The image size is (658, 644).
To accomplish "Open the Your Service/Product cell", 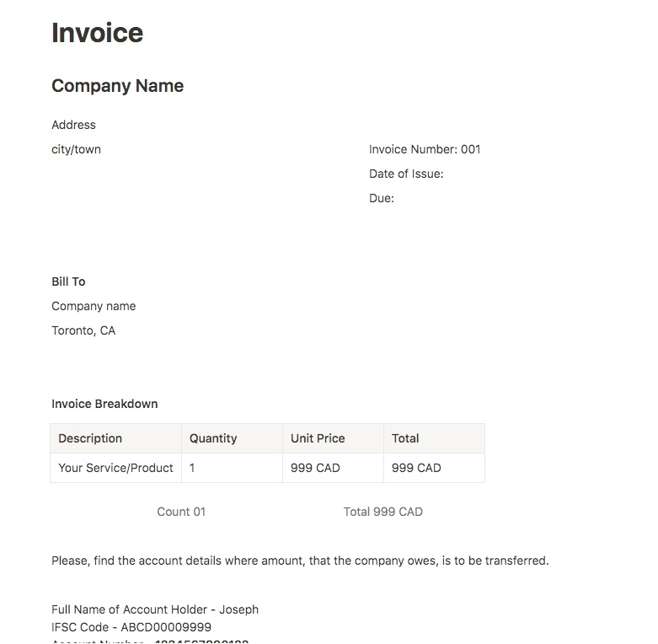I will 115,468.
